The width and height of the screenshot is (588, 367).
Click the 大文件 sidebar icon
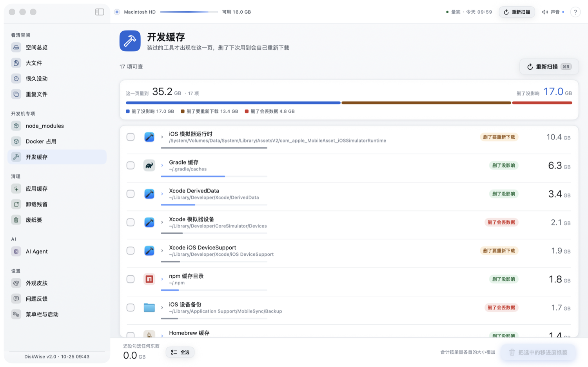pos(16,63)
